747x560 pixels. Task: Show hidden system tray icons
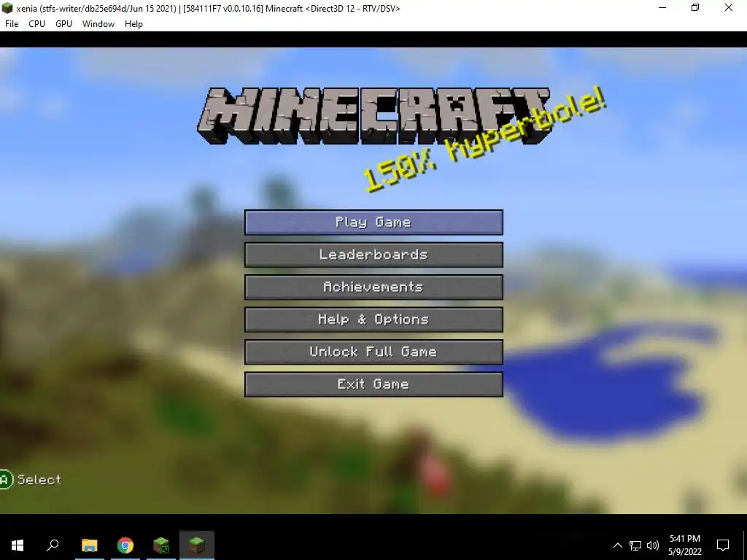(x=617, y=545)
